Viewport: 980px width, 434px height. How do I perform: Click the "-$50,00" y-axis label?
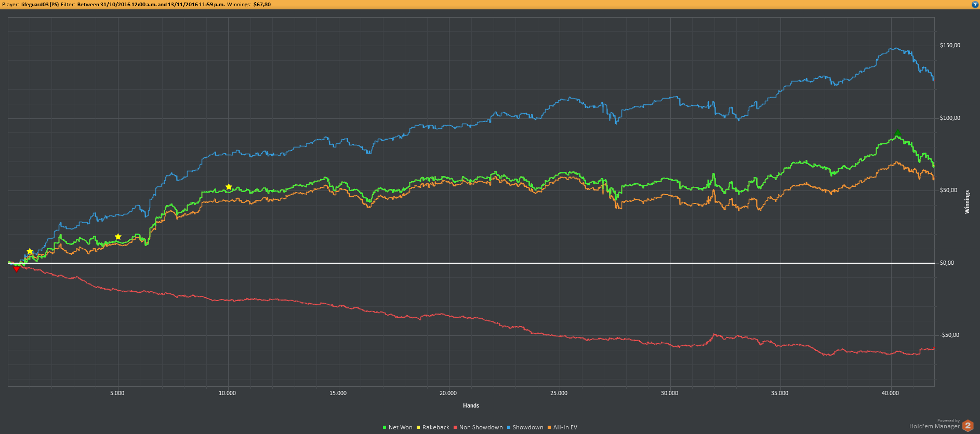[x=949, y=335]
